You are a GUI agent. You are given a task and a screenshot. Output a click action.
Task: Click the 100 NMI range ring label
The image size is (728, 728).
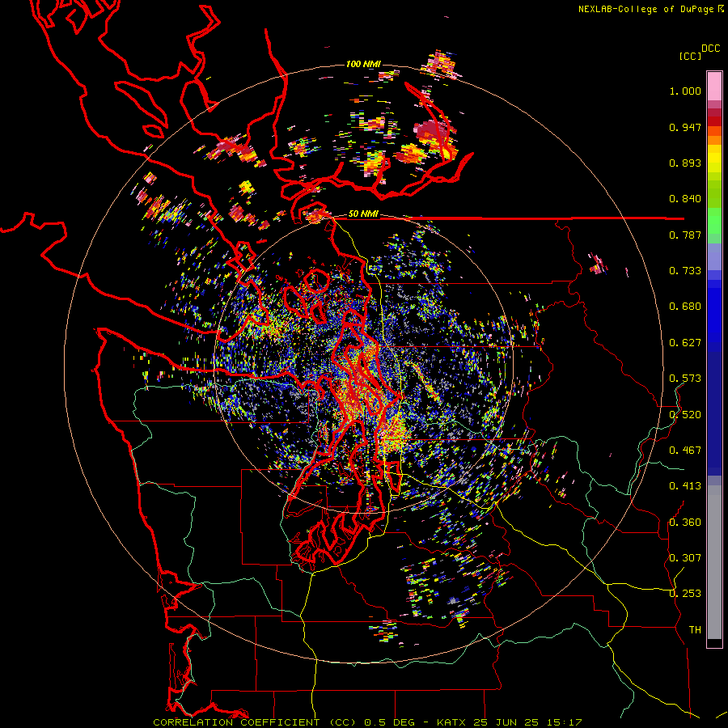pos(363,64)
